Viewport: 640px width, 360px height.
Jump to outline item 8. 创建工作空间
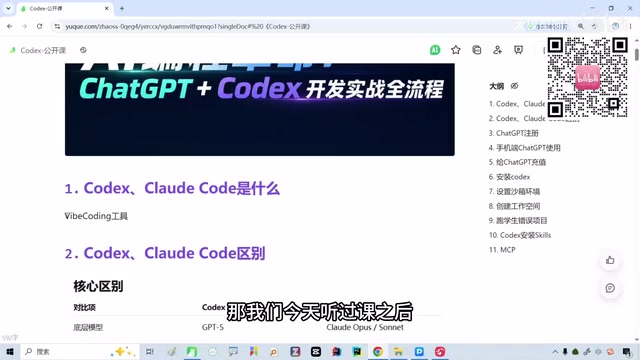tap(514, 206)
